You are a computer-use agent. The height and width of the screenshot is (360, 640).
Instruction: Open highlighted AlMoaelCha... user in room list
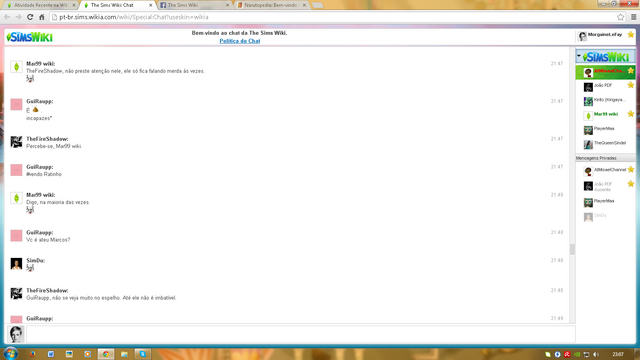point(606,72)
